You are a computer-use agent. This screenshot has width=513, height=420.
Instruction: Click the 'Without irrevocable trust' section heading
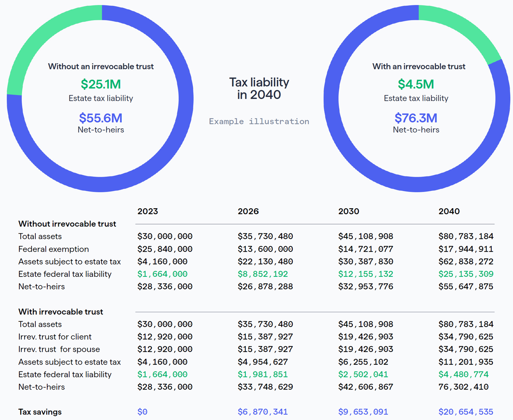67,224
